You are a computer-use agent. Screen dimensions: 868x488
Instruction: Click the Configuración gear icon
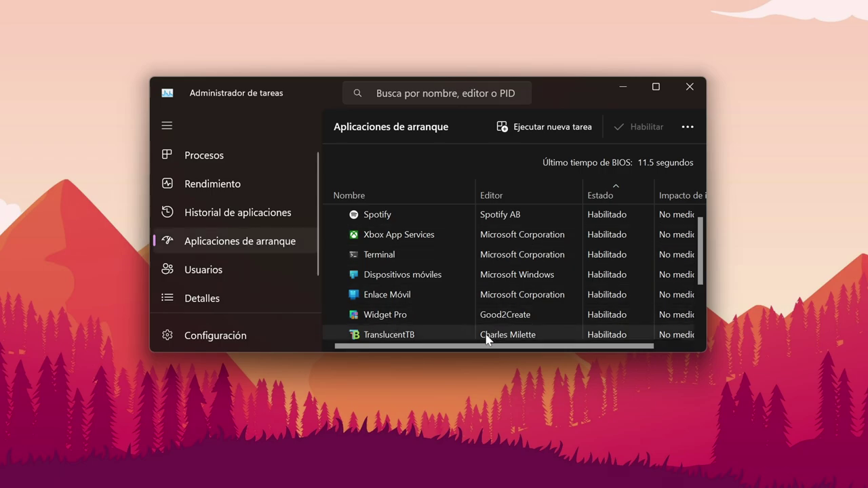167,335
